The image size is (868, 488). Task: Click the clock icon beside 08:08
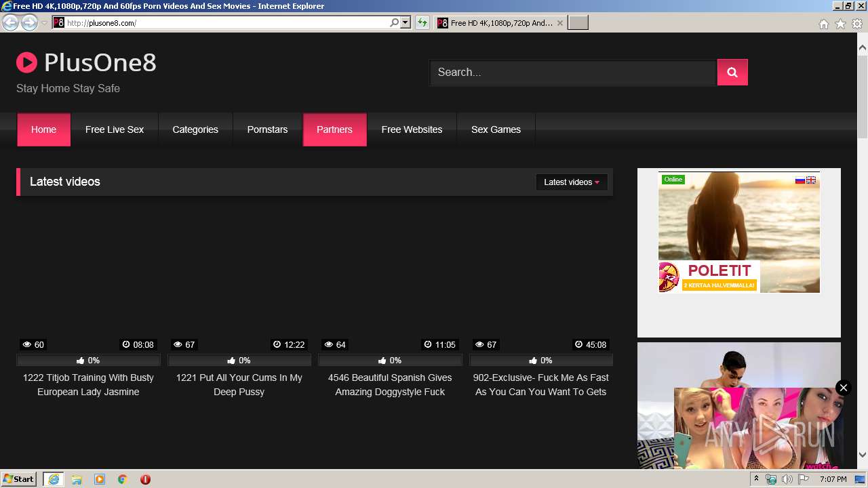[126, 345]
